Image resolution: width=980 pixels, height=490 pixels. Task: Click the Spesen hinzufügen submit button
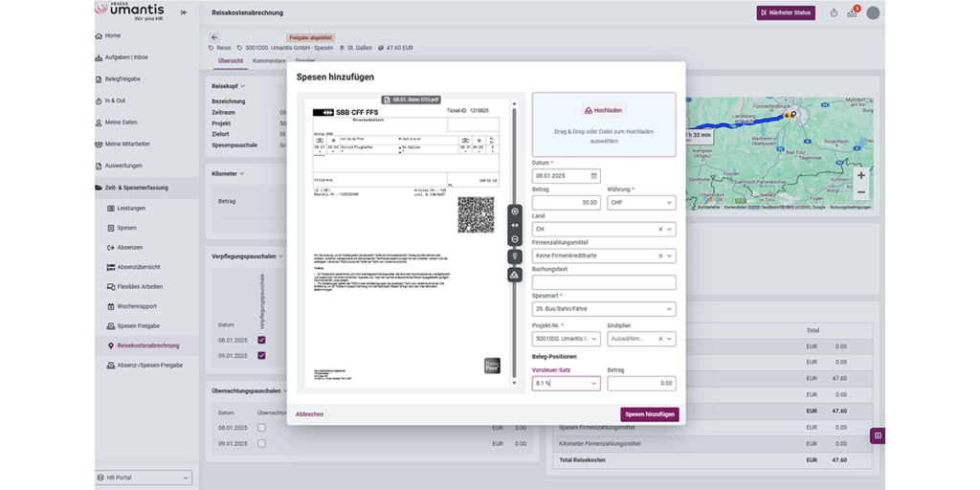(649, 414)
